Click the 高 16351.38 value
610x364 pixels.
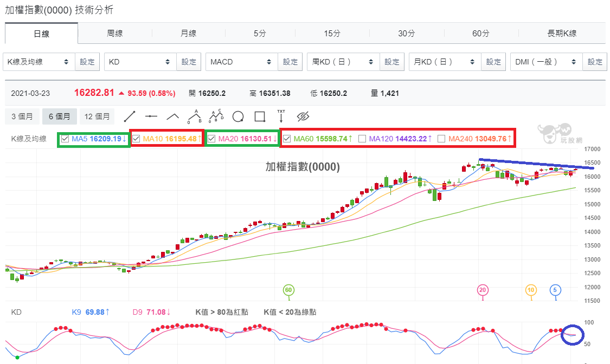(x=270, y=93)
